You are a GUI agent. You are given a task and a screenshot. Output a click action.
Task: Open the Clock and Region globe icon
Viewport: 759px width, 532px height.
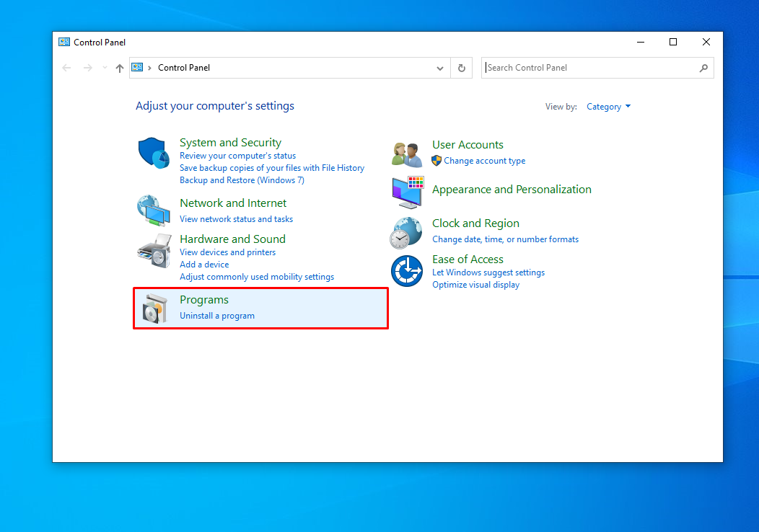tap(406, 233)
